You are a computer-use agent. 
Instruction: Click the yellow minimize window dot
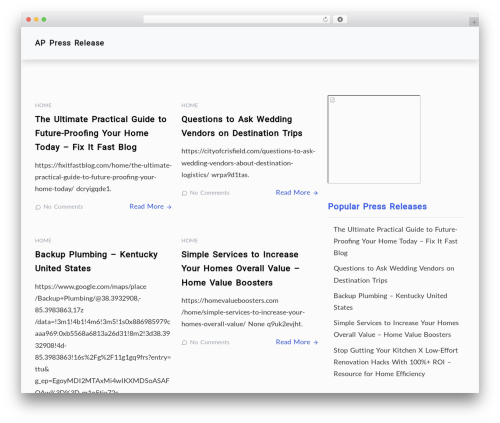[x=36, y=19]
